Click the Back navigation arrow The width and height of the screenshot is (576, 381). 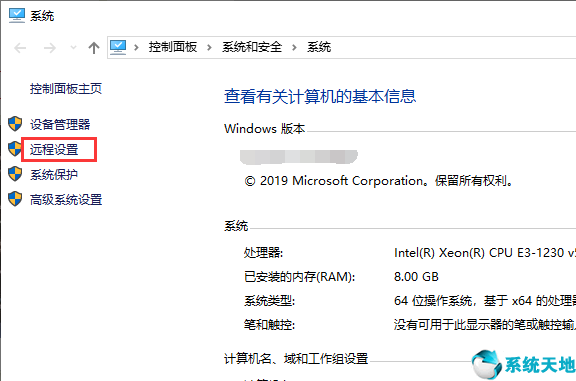click(20, 48)
